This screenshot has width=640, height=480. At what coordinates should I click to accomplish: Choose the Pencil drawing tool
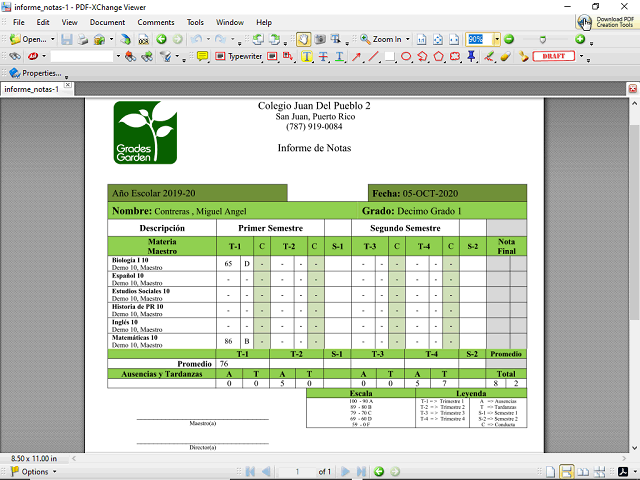[489, 56]
